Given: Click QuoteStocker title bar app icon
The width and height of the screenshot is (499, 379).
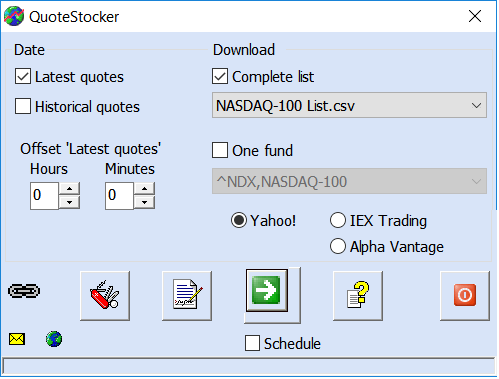Looking at the screenshot, I should [x=14, y=16].
